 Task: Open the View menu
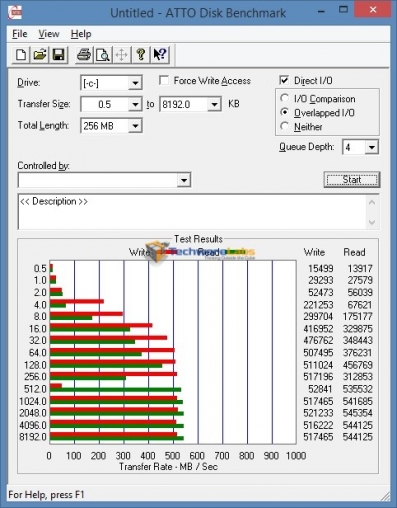[49, 34]
